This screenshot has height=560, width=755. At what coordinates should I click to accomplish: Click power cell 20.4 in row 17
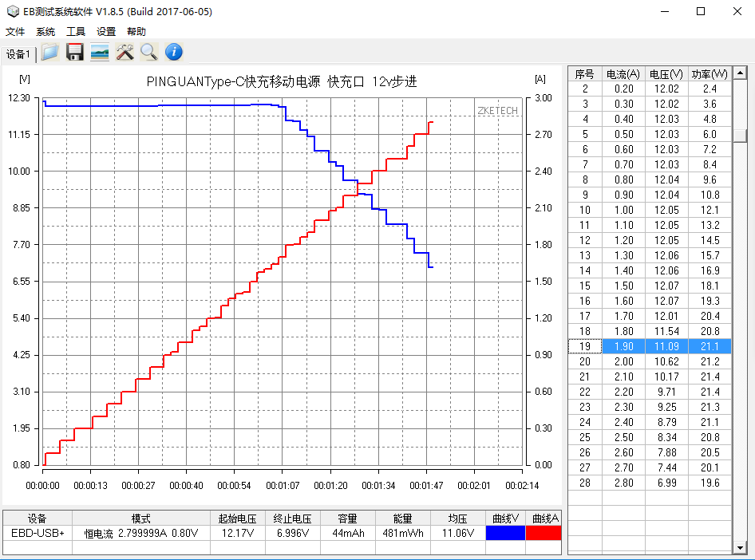click(x=710, y=316)
